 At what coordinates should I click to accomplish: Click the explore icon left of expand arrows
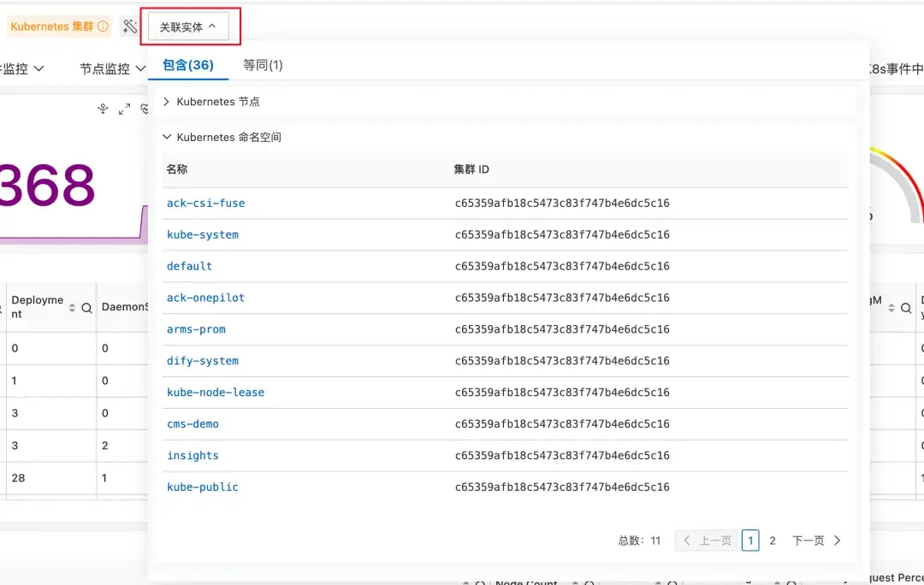(104, 109)
